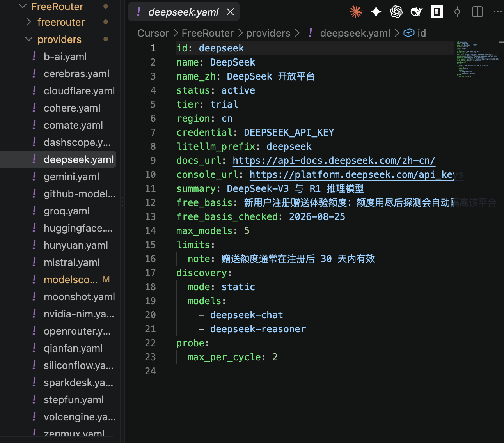
Task: Click the 'deepseek-chat' model entry
Action: 247,315
